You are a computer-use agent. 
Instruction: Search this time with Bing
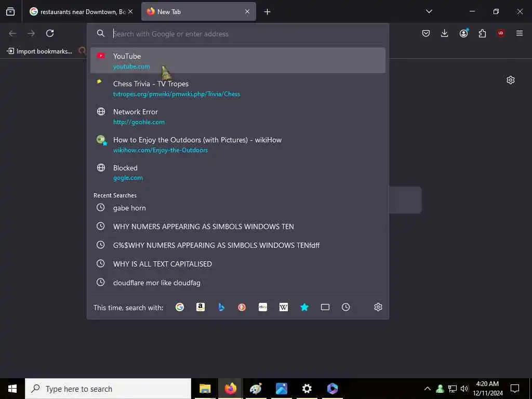[x=221, y=307]
